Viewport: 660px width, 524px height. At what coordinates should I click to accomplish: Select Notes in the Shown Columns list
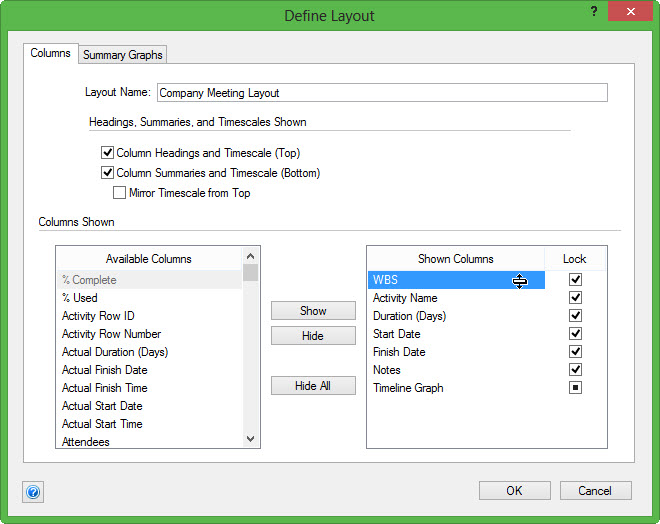tap(387, 370)
